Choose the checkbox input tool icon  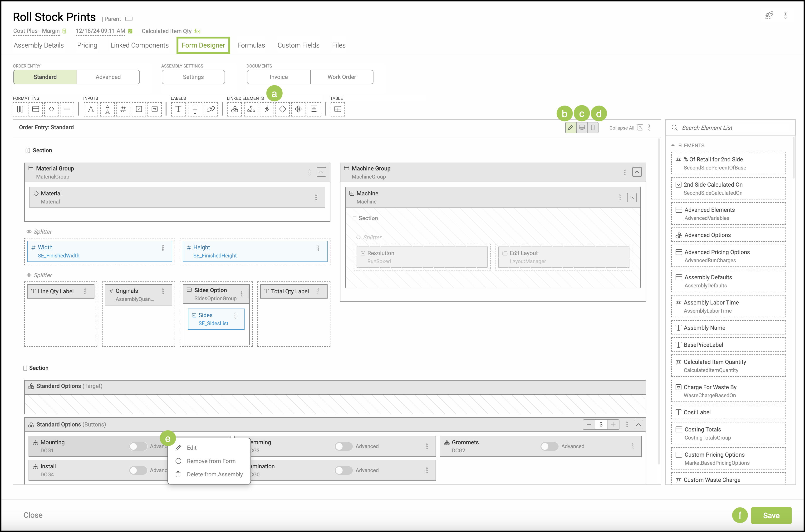click(139, 109)
